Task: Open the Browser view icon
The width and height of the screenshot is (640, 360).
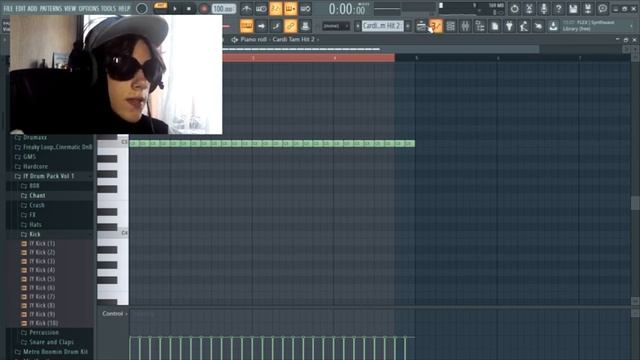Action: pos(480,26)
